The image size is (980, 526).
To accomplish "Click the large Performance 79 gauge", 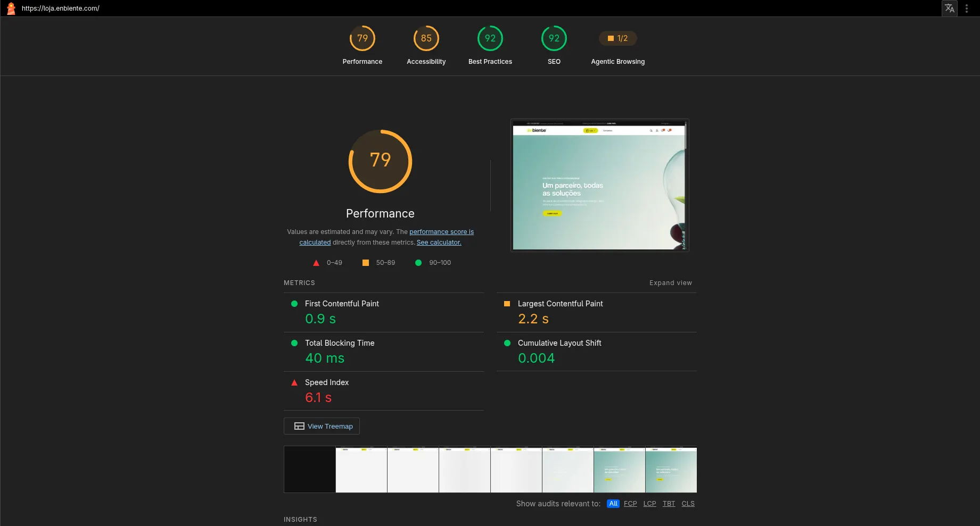I will click(380, 161).
